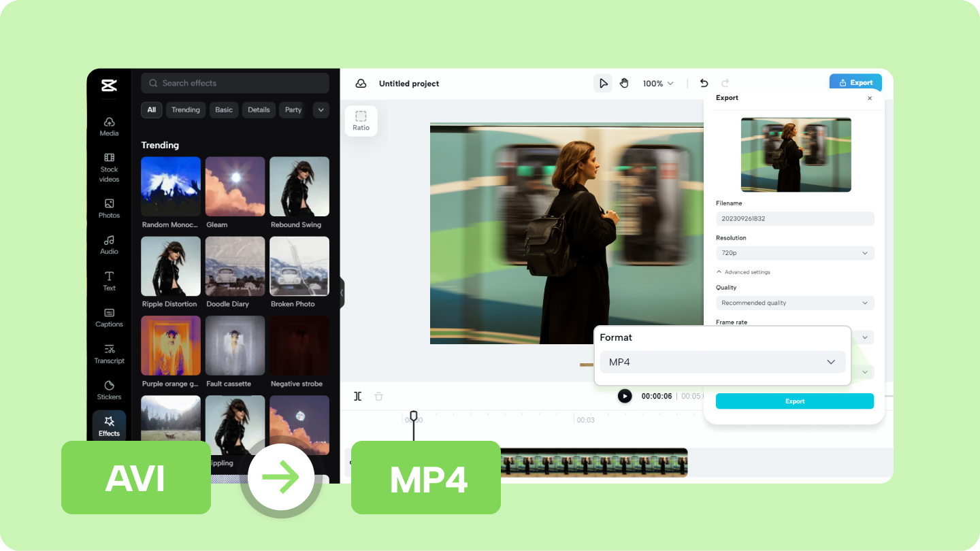The image size is (980, 551).
Task: Open the Stickers panel
Action: coord(109,389)
